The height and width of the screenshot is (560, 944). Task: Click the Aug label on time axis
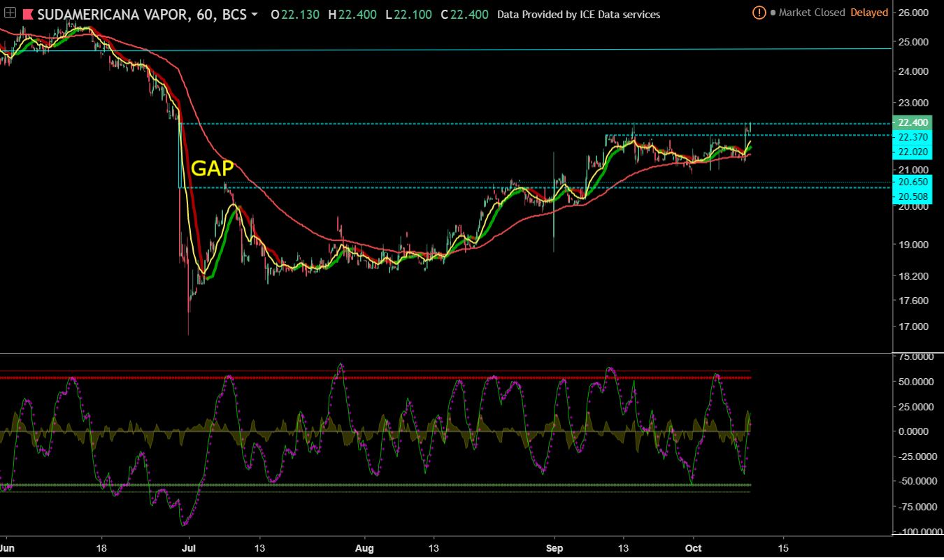[364, 547]
